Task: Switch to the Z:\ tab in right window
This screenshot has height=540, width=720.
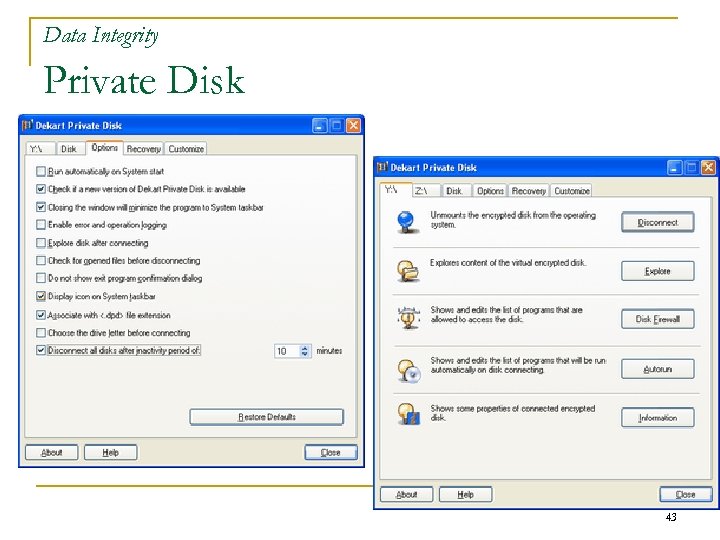Action: coord(427,191)
